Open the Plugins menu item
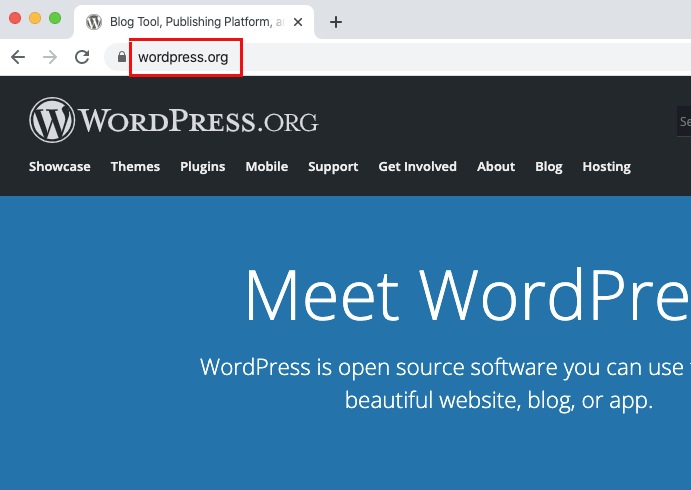Screen dimensions: 691x490 pos(203,167)
